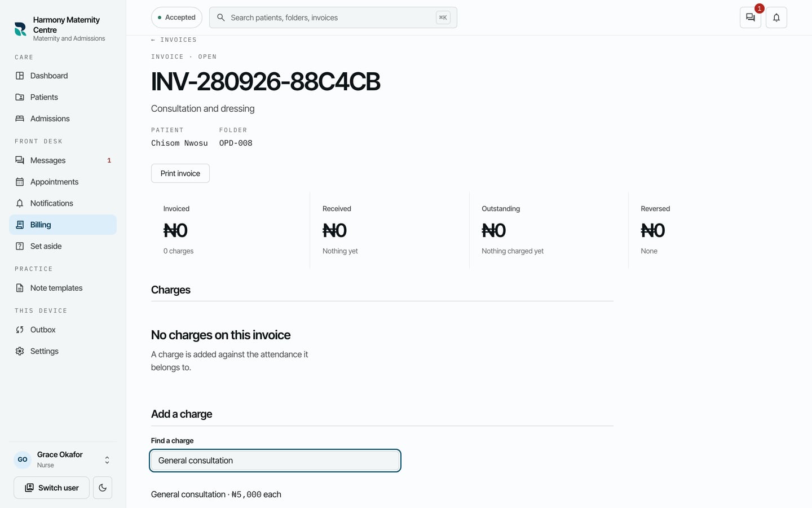Image resolution: width=812 pixels, height=508 pixels.
Task: Click the Appointments calendar icon
Action: click(20, 182)
